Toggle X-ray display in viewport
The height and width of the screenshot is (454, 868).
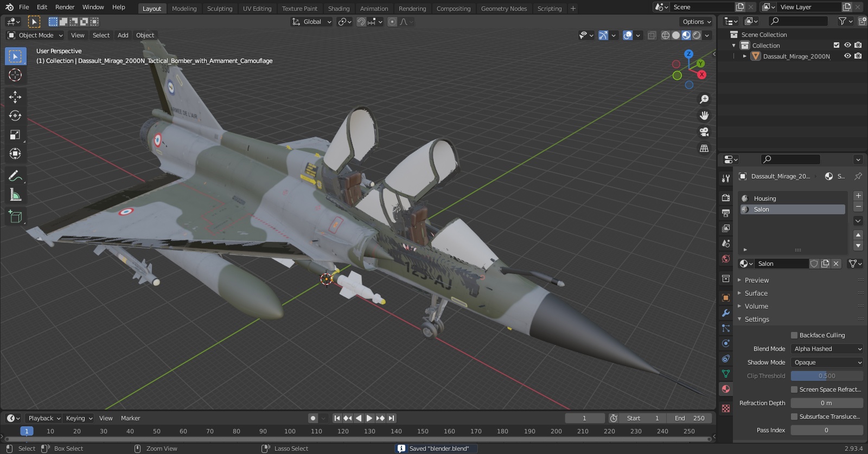[x=652, y=35]
